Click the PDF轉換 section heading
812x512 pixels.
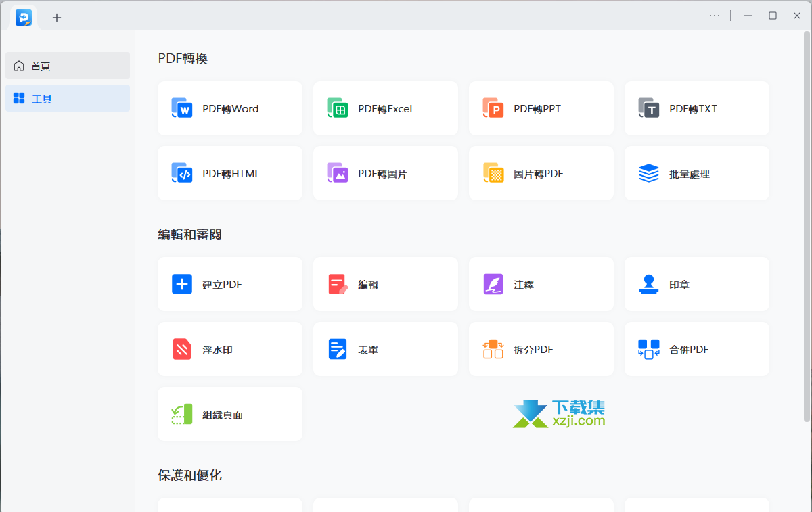click(183, 58)
